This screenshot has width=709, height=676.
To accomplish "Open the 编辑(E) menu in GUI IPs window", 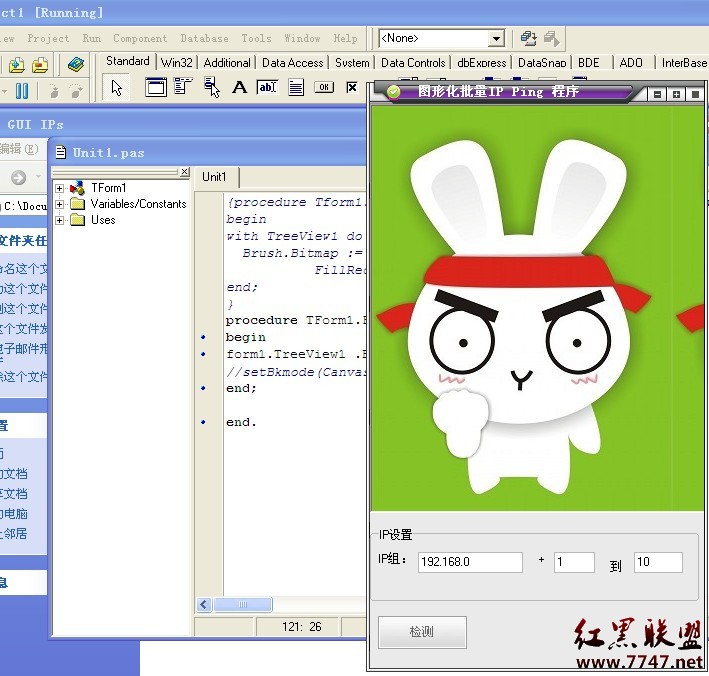I will point(19,149).
